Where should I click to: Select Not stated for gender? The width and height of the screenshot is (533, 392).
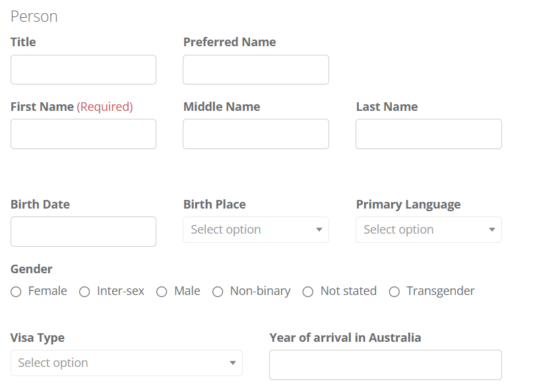pos(308,292)
